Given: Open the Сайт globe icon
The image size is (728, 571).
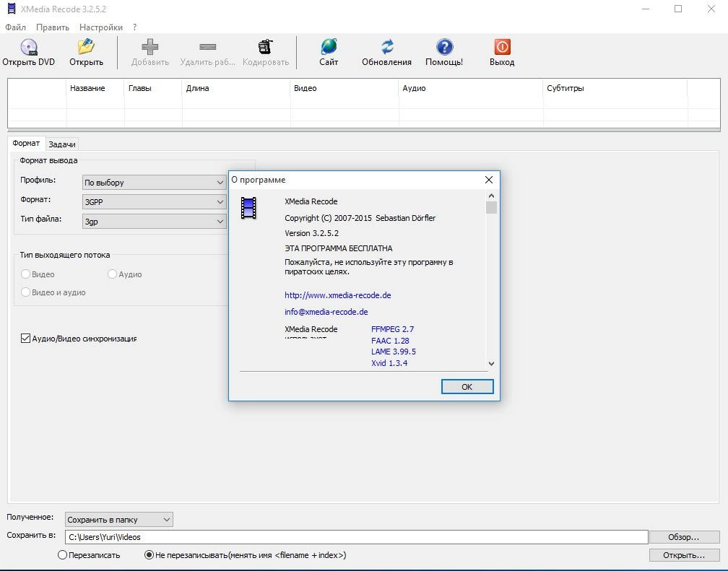Looking at the screenshot, I should click(x=329, y=48).
